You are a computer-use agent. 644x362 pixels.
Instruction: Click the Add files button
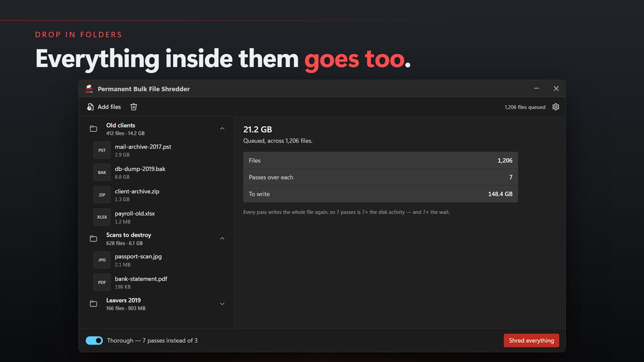(104, 107)
